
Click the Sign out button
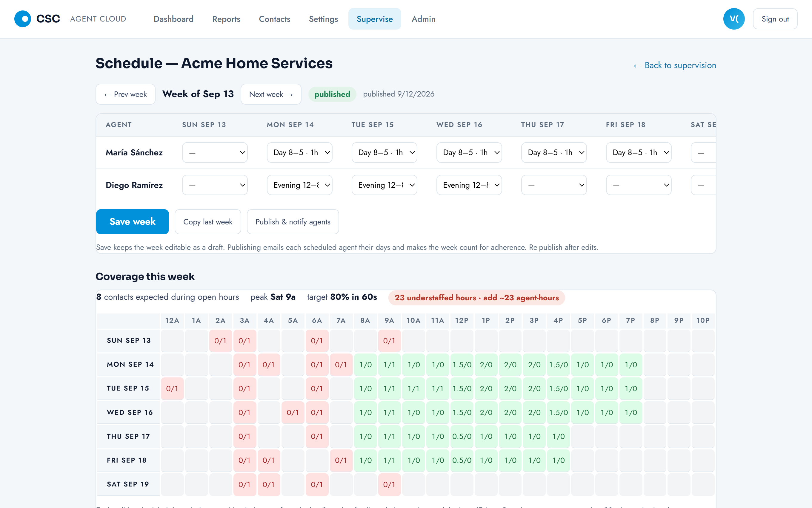(x=775, y=19)
